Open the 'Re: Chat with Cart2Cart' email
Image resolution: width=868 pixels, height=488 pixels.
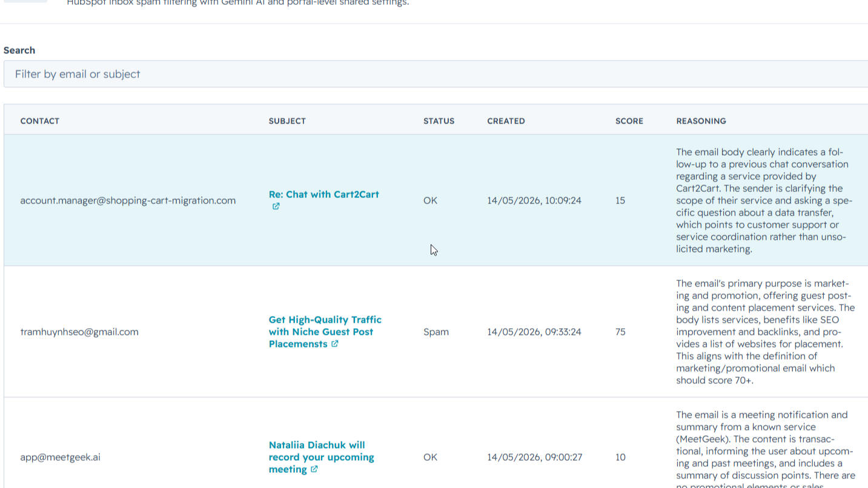(x=324, y=194)
